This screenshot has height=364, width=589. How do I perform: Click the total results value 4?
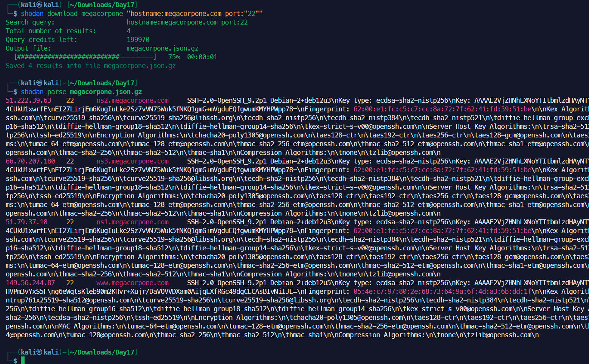point(129,31)
